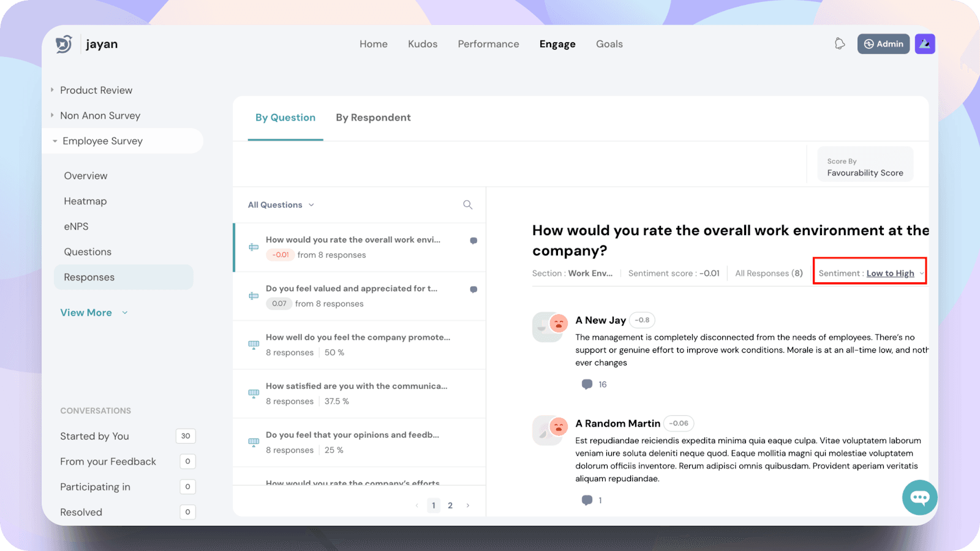The image size is (980, 551).
Task: Open the Sentiment Low to High dropdown
Action: [x=870, y=273]
